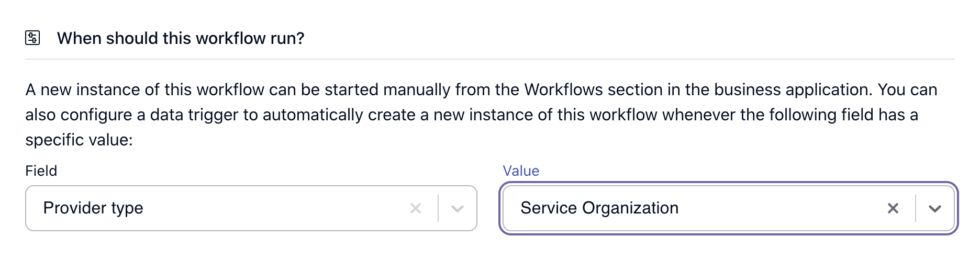The image size is (980, 271).
Task: Click the Value label
Action: pyautogui.click(x=521, y=171)
